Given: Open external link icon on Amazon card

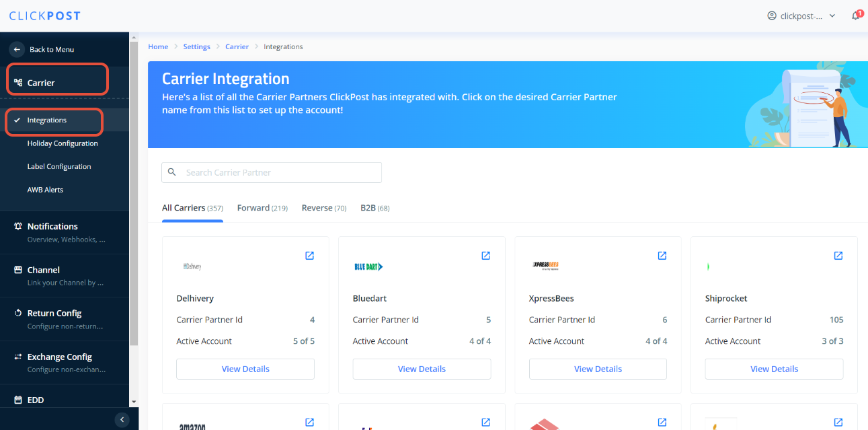Looking at the screenshot, I should [x=309, y=422].
